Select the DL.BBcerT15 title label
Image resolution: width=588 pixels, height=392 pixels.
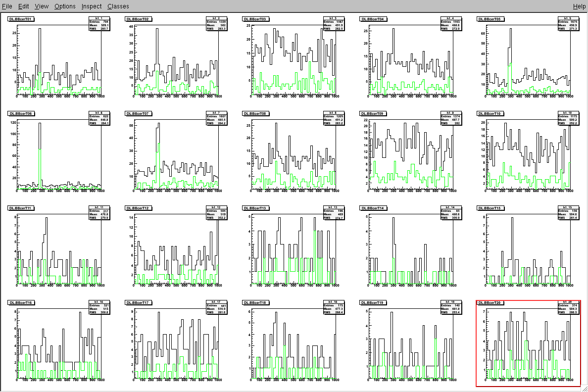pyautogui.click(x=490, y=208)
